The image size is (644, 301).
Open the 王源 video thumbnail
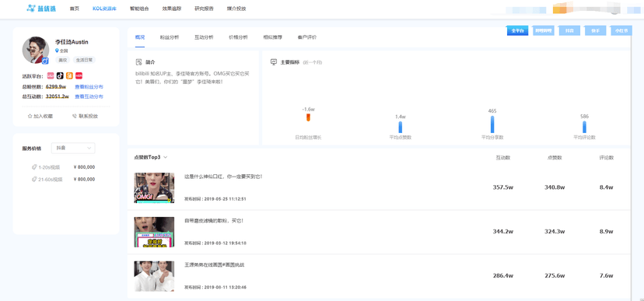pos(154,276)
